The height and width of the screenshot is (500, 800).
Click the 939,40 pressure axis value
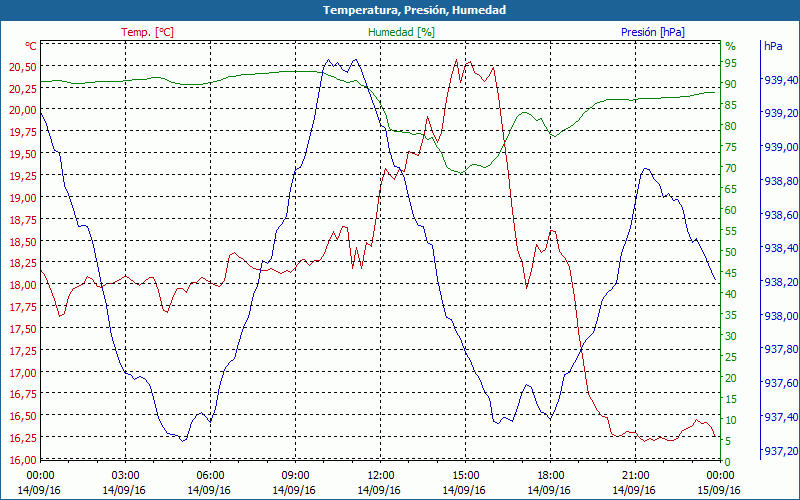click(x=779, y=80)
